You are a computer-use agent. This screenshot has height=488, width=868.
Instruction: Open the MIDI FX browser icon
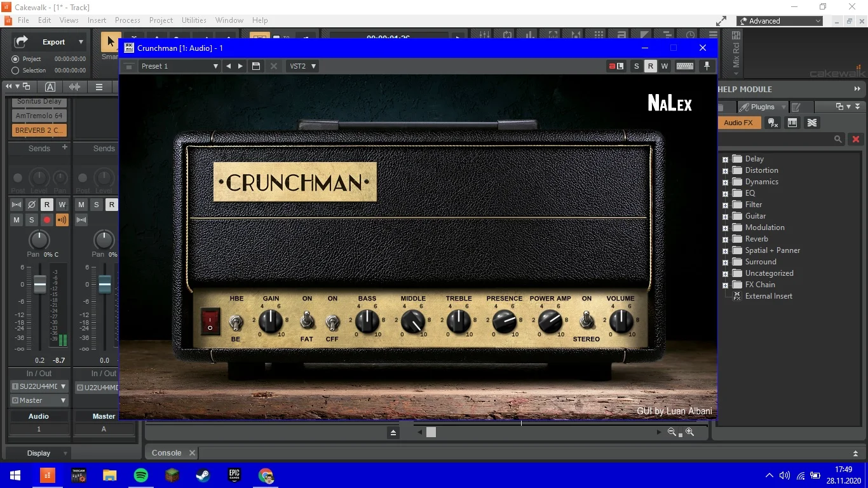tap(773, 123)
